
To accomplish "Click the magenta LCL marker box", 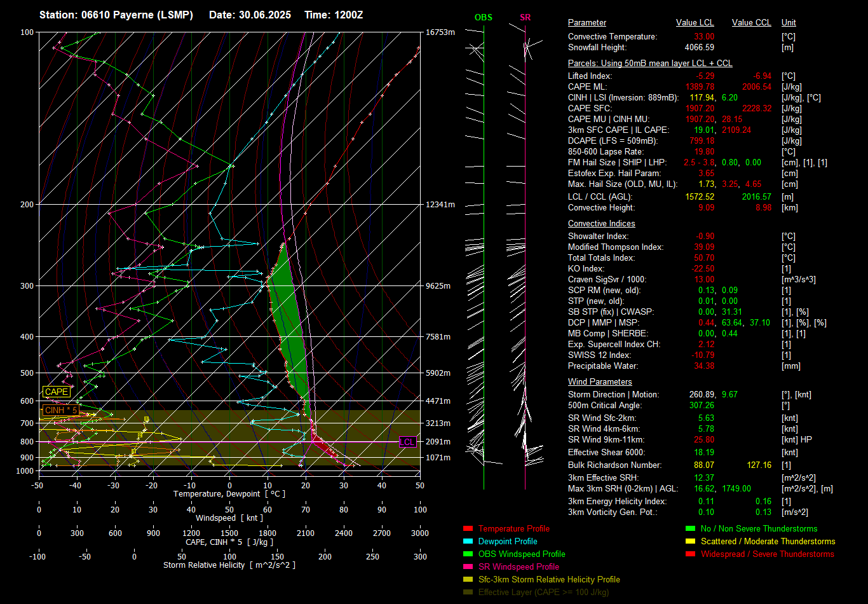I will (x=407, y=442).
